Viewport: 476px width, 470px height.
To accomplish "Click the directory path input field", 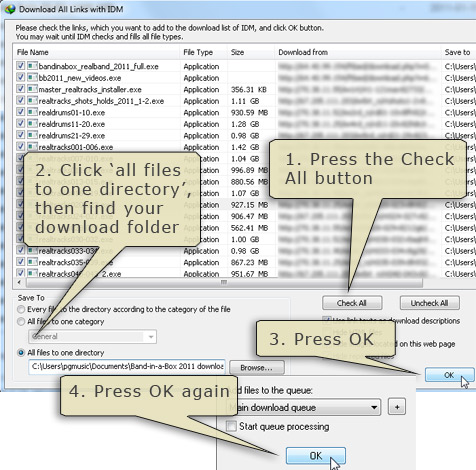I will (127, 367).
